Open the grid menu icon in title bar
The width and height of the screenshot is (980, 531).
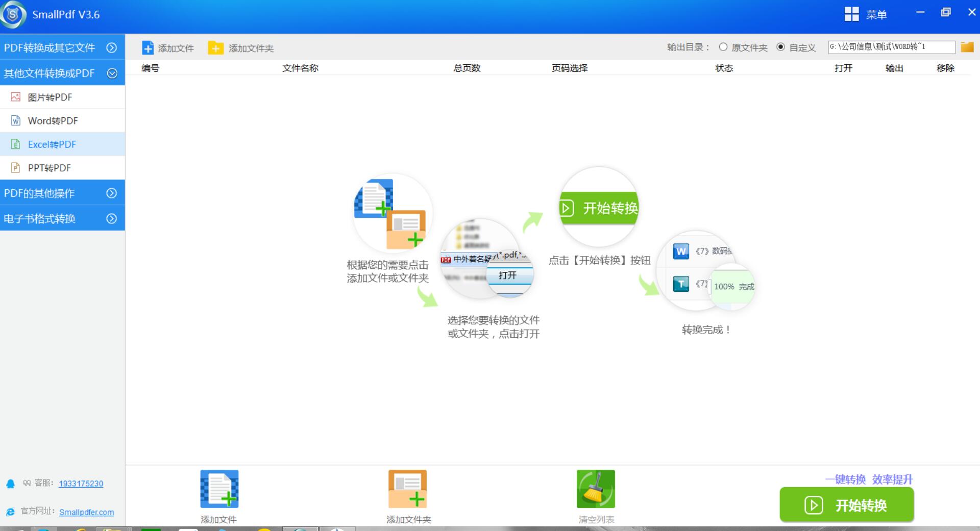851,14
